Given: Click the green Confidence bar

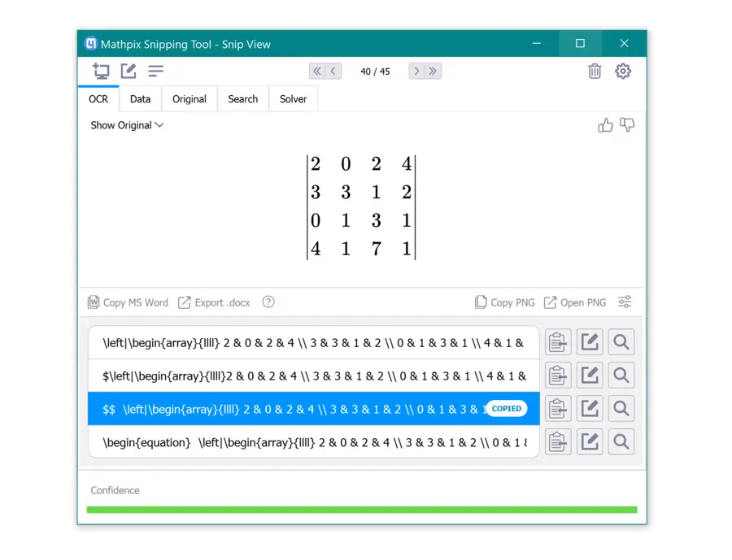Looking at the screenshot, I should 361,510.
